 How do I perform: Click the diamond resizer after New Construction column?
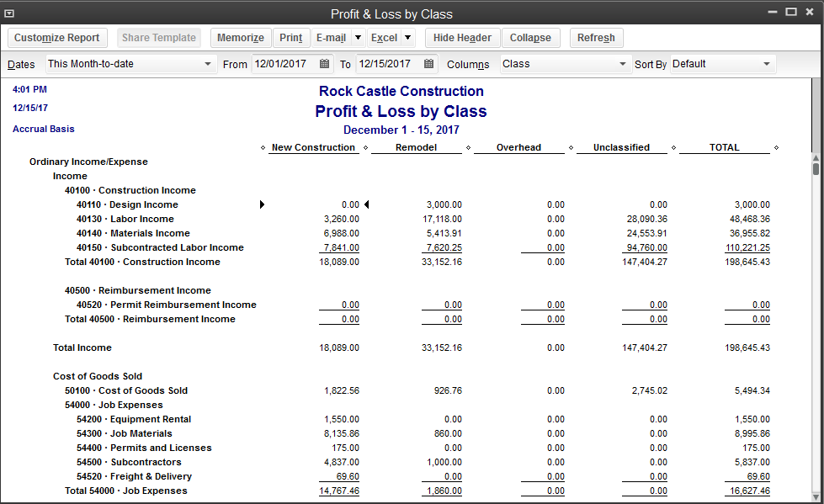(365, 148)
